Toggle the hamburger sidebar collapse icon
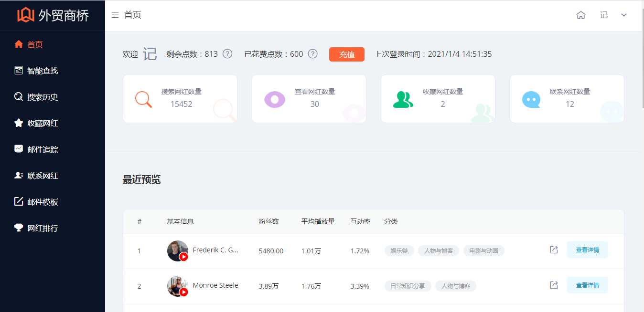 tap(115, 15)
